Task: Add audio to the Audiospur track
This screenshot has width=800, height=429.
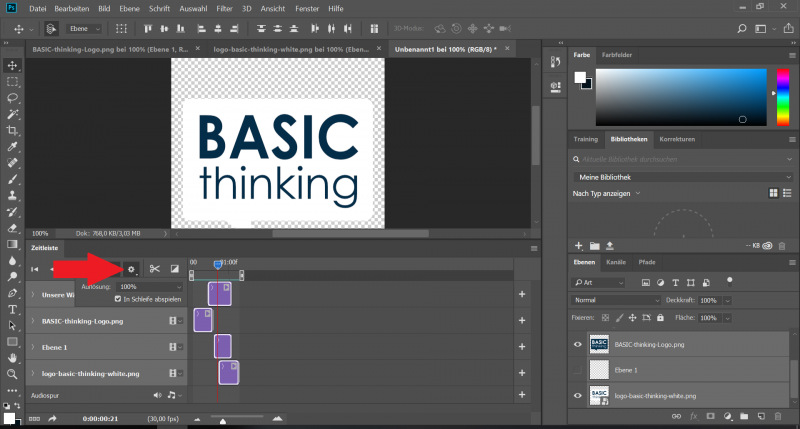Action: [522, 394]
